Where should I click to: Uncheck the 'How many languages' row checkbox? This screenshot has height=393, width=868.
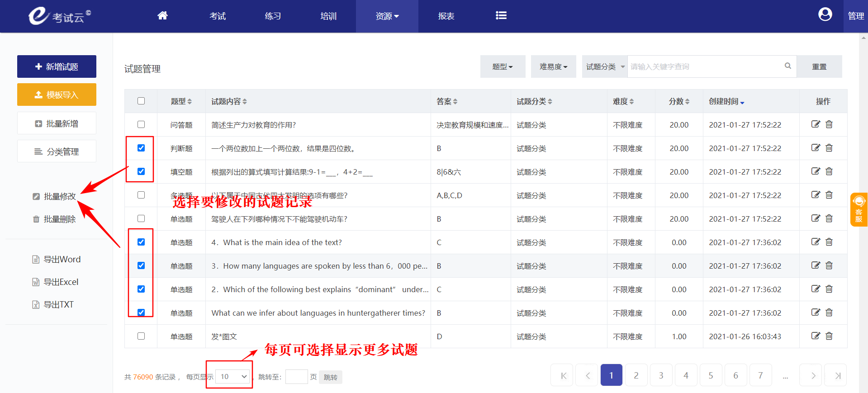pyautogui.click(x=141, y=265)
